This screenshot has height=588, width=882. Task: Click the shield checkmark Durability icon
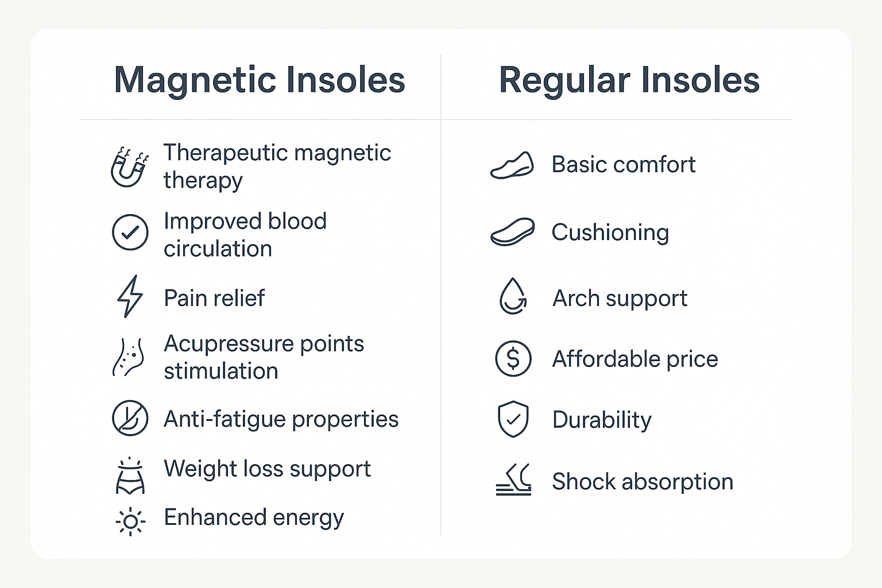(x=513, y=419)
